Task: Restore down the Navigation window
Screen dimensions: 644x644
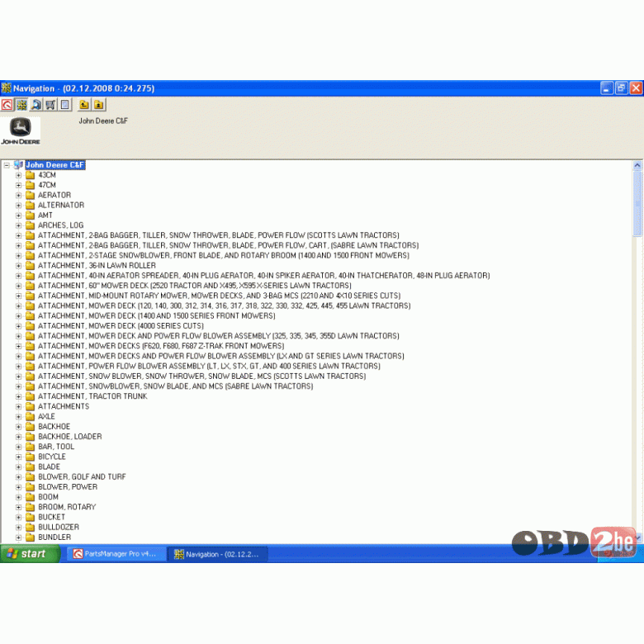Action: [x=622, y=88]
